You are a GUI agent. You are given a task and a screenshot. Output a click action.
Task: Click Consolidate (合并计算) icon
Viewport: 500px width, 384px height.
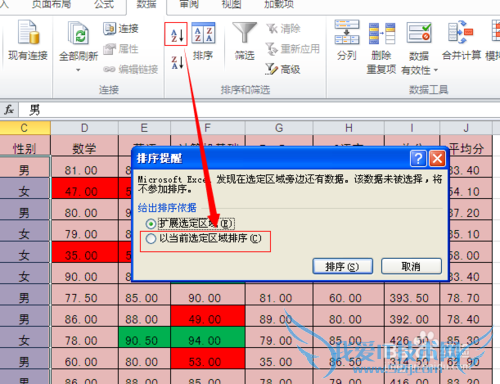[461, 32]
